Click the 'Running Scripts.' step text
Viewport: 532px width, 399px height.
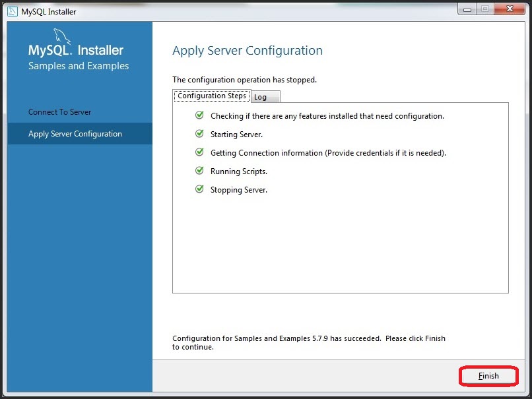point(239,171)
